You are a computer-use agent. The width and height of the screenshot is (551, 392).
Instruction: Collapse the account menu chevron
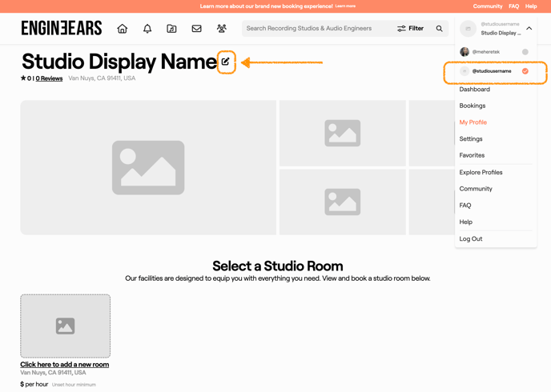pos(529,29)
